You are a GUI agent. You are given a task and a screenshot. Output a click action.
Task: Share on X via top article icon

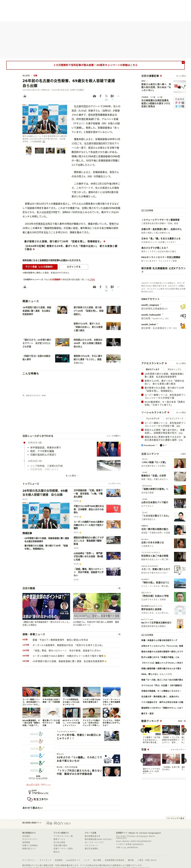click(x=106, y=96)
